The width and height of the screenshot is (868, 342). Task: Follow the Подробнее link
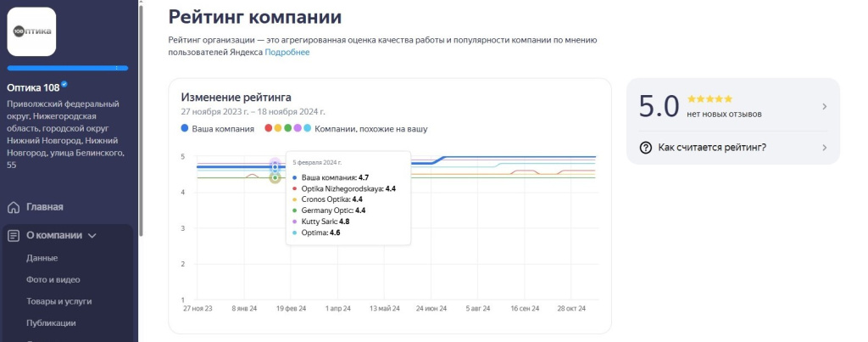(x=287, y=52)
